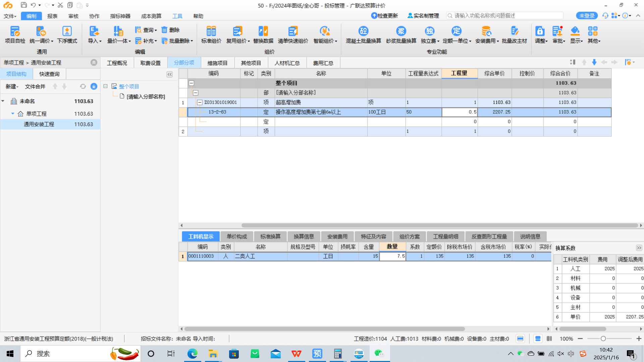Viewport: 644px width, 362px height.
Task: Click the Windows Start button
Action: (x=10, y=354)
